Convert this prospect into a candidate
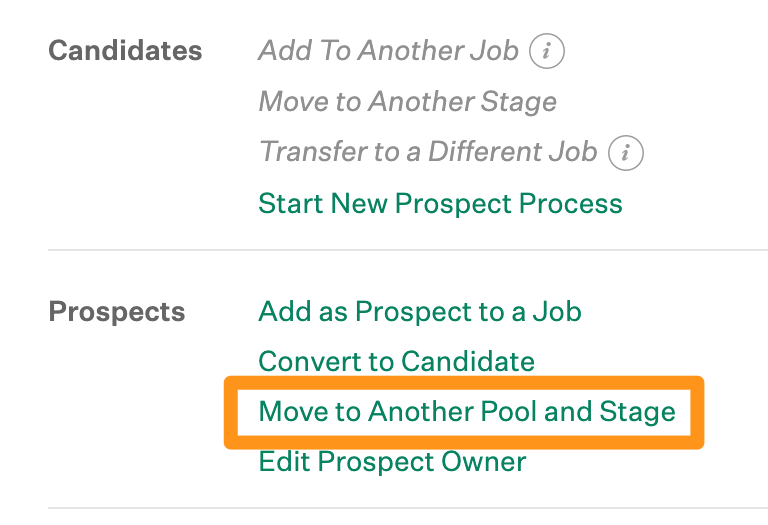 click(396, 361)
